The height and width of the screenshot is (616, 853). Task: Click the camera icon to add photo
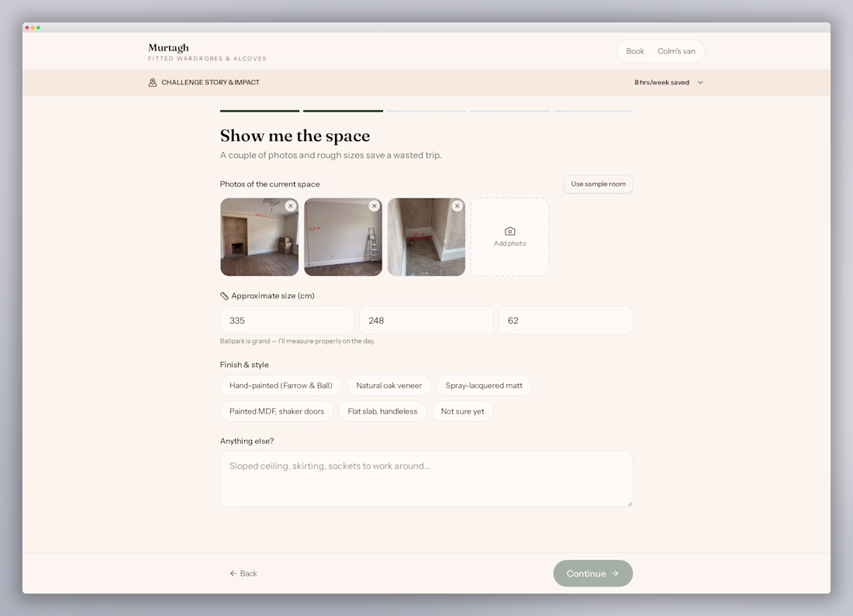[x=509, y=231]
